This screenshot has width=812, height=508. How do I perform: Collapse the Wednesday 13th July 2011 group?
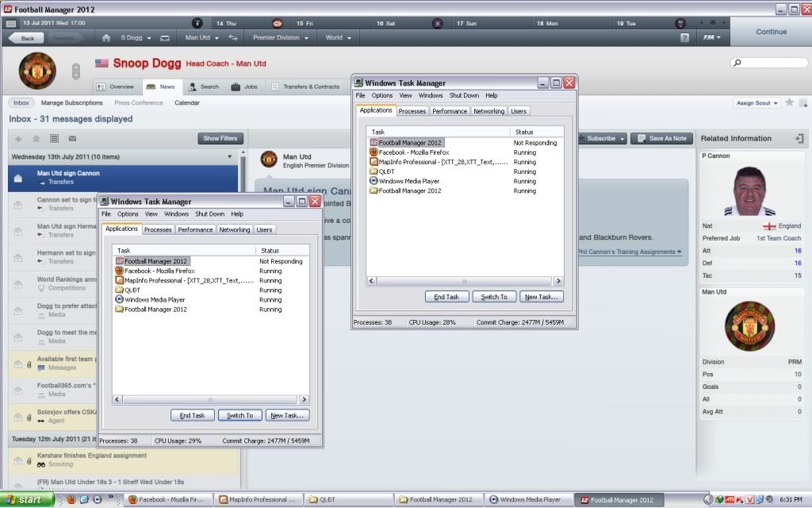[230, 156]
